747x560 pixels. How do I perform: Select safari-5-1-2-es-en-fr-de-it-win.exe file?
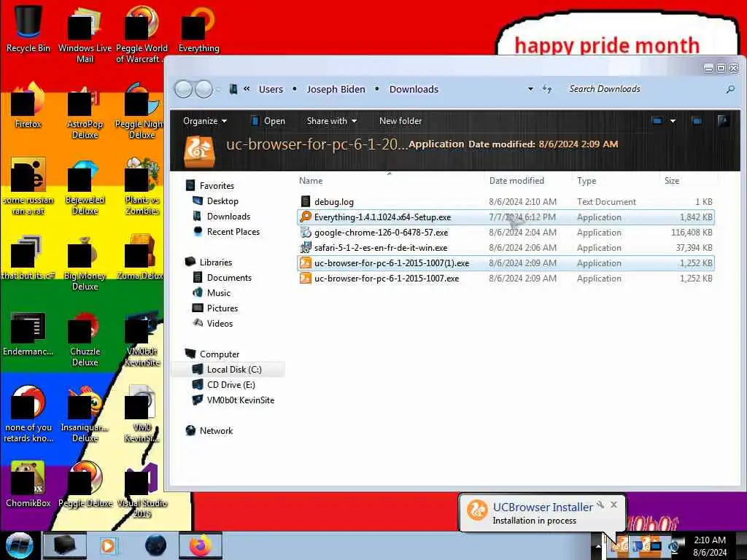(506, 248)
